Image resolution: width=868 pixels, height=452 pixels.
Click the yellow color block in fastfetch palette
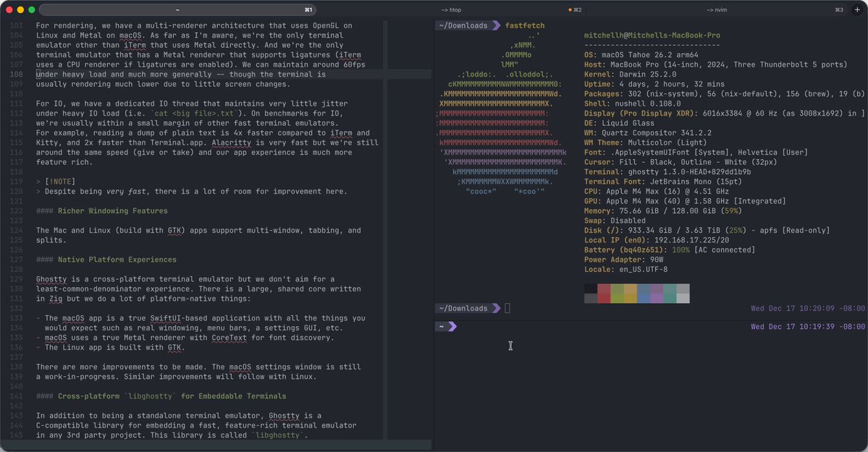[x=630, y=293]
